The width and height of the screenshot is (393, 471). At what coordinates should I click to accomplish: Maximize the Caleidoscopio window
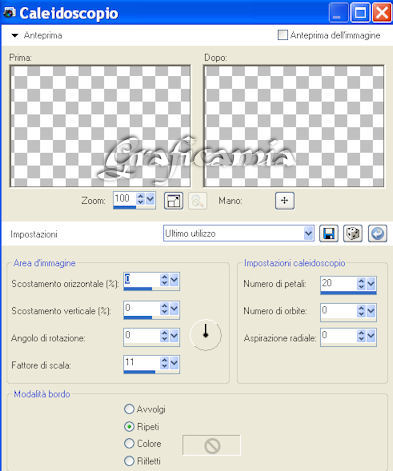[360, 13]
